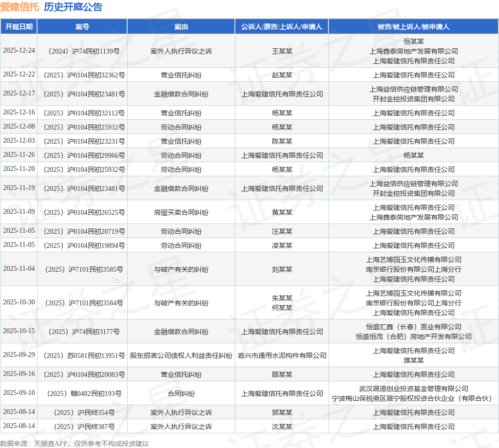Click 股东损害公司债权人利益责任纠纷 case cause

[x=181, y=355]
